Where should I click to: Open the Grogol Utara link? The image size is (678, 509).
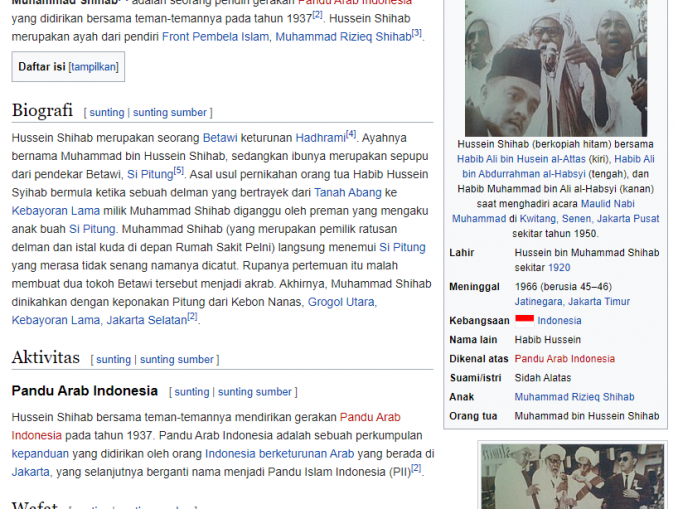pyautogui.click(x=342, y=302)
